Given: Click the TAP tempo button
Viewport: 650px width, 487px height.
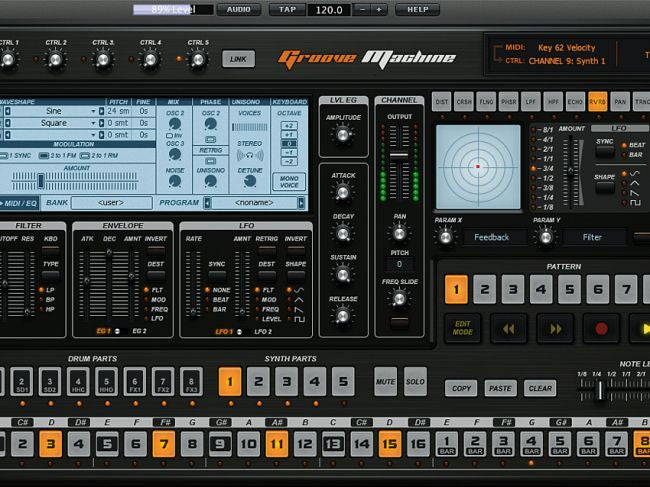Looking at the screenshot, I should 289,9.
